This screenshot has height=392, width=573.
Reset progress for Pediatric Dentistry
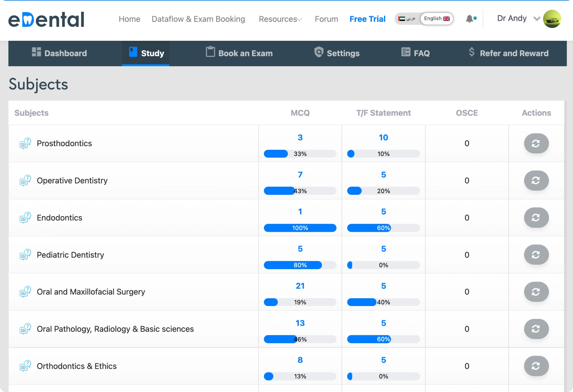[536, 255]
